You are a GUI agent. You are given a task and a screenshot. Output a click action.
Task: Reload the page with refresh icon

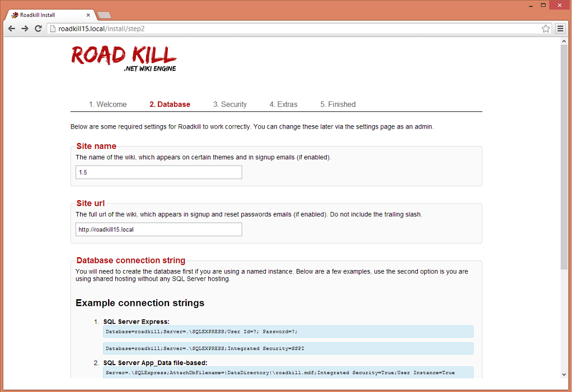tap(39, 29)
